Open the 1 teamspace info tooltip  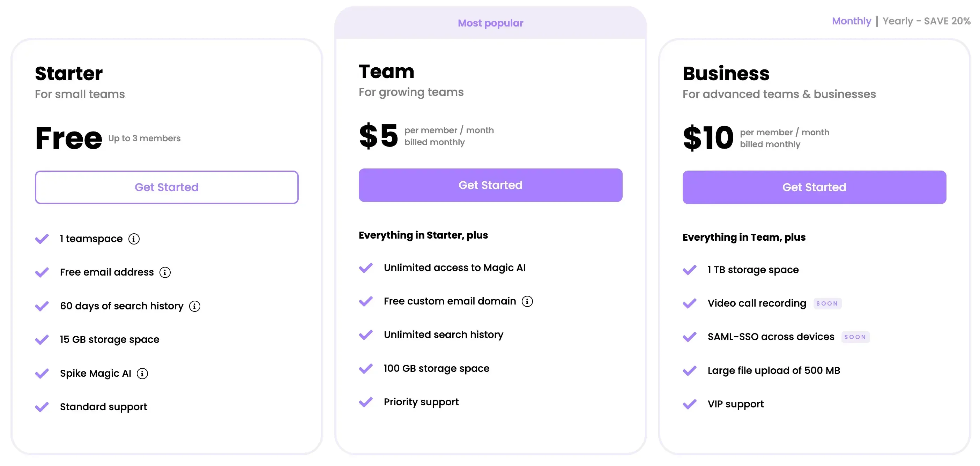(134, 238)
